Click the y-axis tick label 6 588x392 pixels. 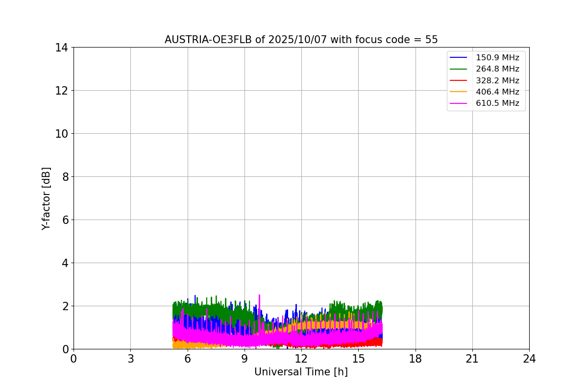click(65, 220)
